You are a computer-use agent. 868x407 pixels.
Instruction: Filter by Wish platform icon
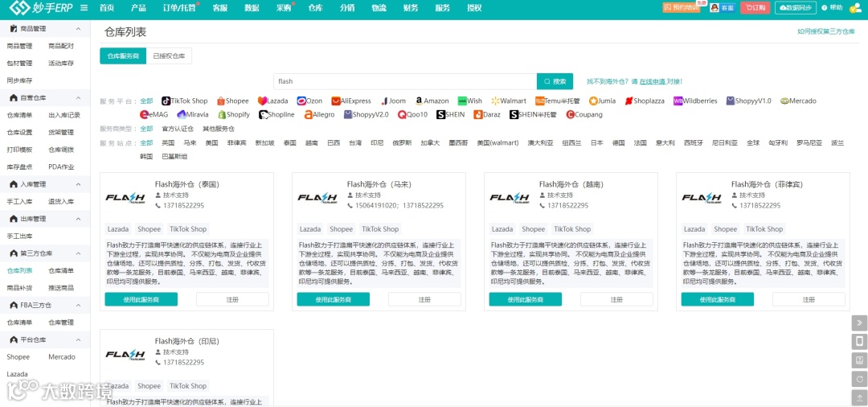[x=462, y=101]
